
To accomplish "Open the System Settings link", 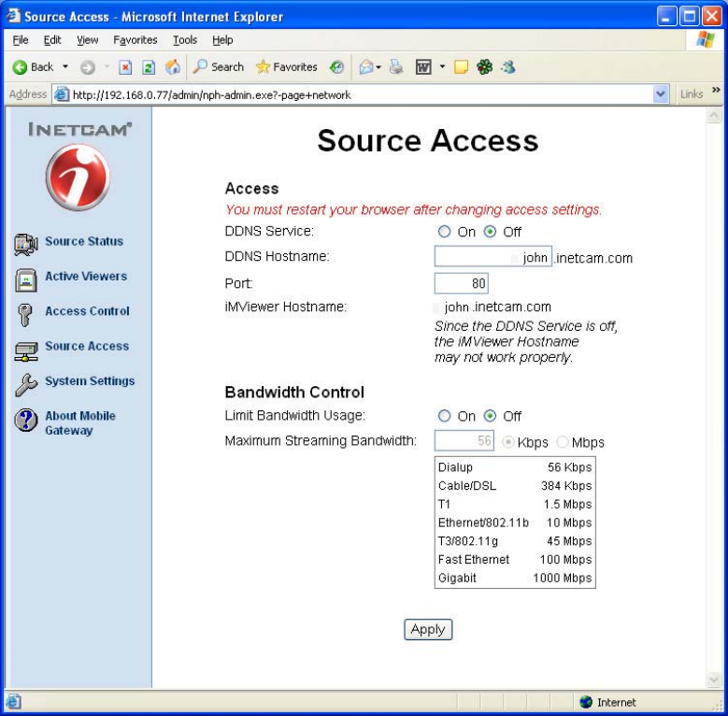I will [90, 380].
